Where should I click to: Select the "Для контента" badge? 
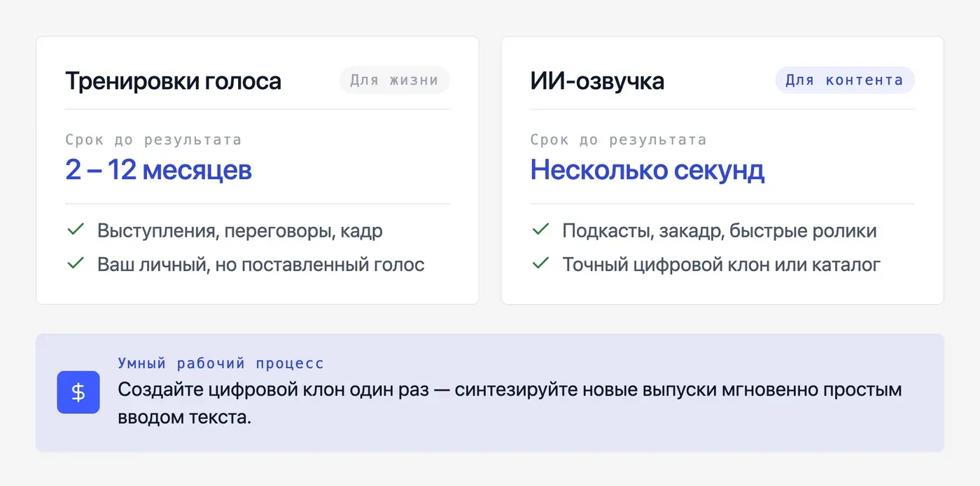click(x=845, y=81)
